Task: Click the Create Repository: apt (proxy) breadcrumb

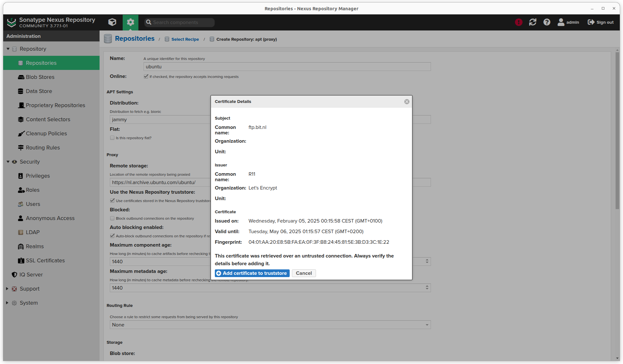Action: click(x=246, y=39)
